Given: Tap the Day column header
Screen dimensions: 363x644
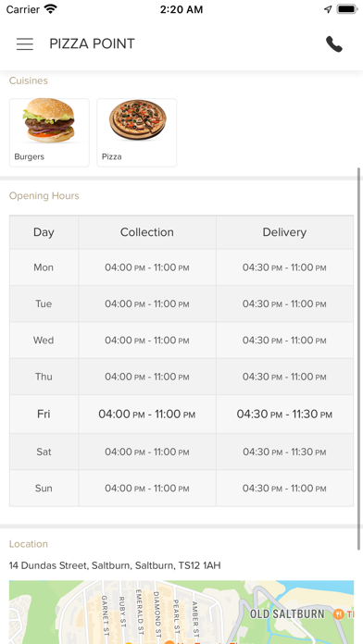Looking at the screenshot, I should point(44,232).
